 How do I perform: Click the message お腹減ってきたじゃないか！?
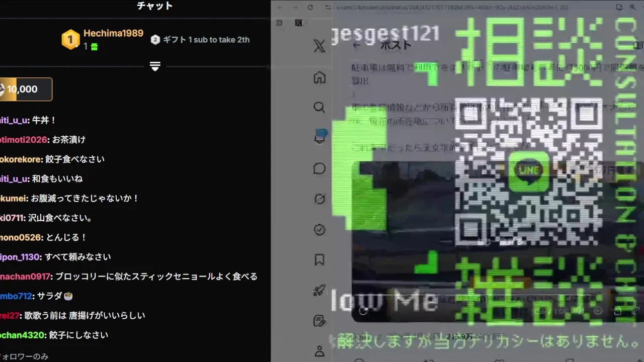tap(85, 199)
